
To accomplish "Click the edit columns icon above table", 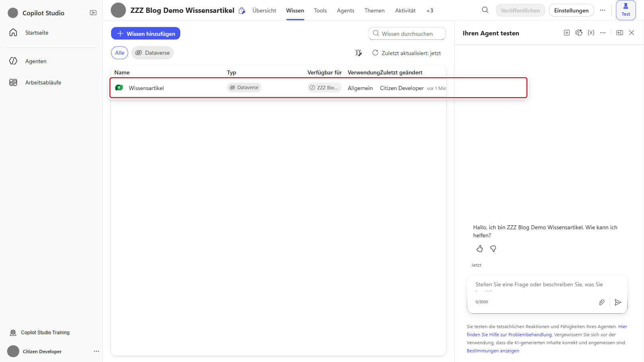I will point(359,53).
